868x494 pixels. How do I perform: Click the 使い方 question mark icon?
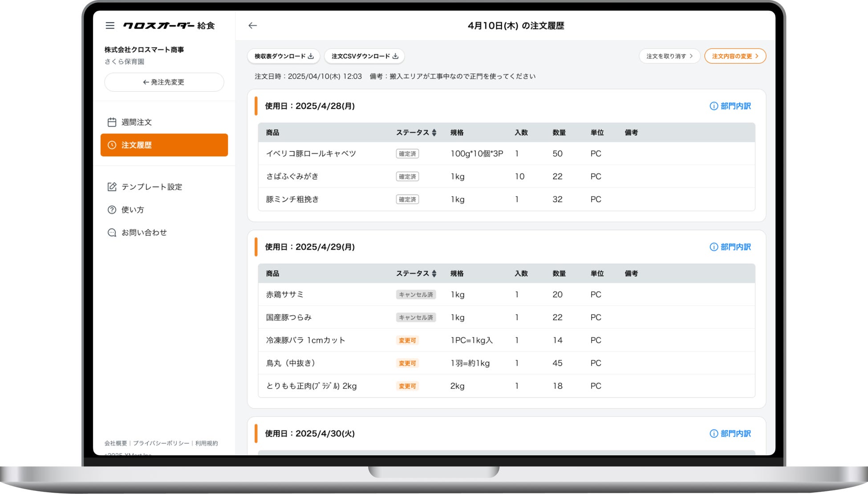pyautogui.click(x=112, y=210)
